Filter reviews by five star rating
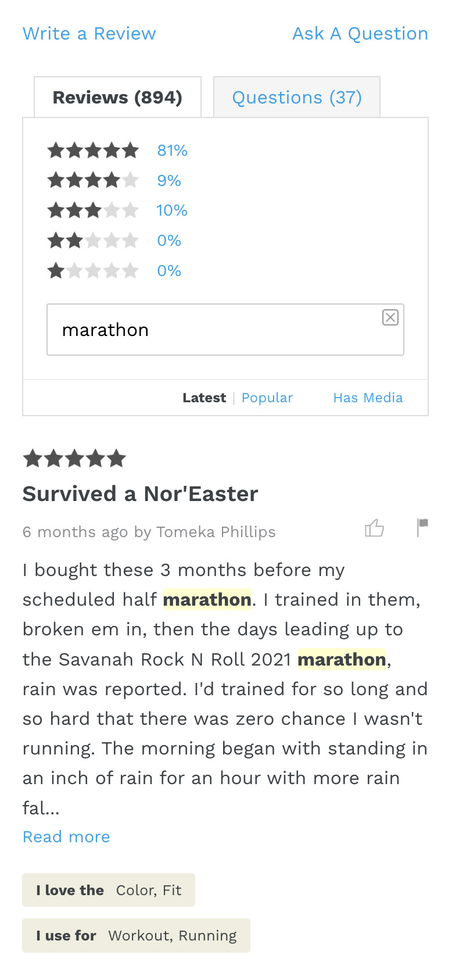 [x=93, y=151]
